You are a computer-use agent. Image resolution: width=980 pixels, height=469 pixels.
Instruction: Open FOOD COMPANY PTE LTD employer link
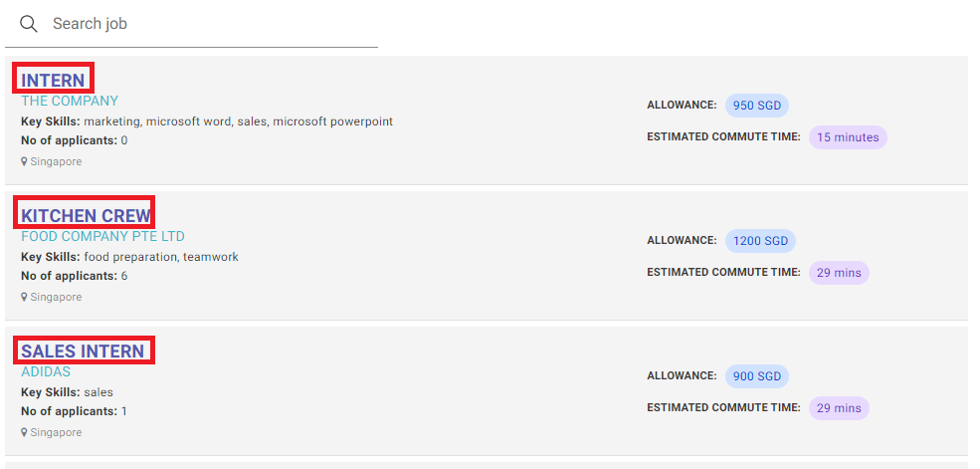point(103,236)
